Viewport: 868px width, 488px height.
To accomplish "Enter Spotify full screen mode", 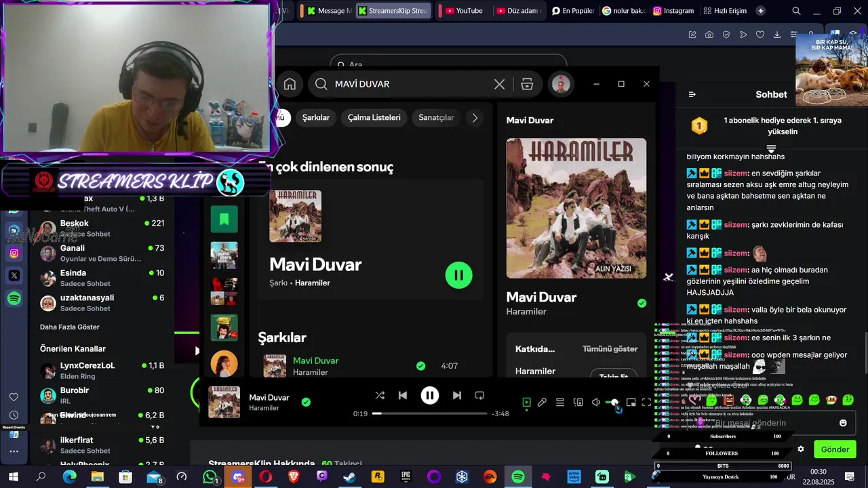I will pos(646,403).
